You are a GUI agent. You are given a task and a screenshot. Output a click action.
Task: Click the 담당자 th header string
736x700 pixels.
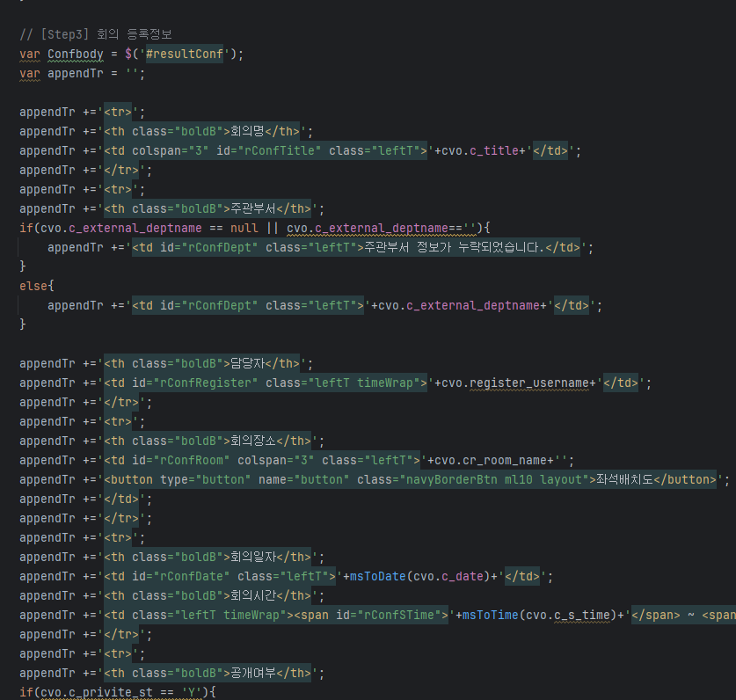pyautogui.click(x=201, y=364)
